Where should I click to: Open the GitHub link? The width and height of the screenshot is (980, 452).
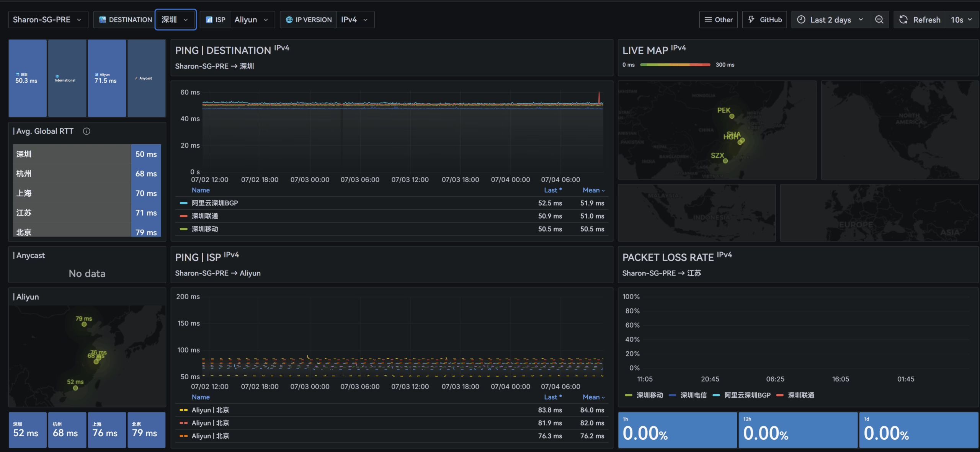[764, 20]
